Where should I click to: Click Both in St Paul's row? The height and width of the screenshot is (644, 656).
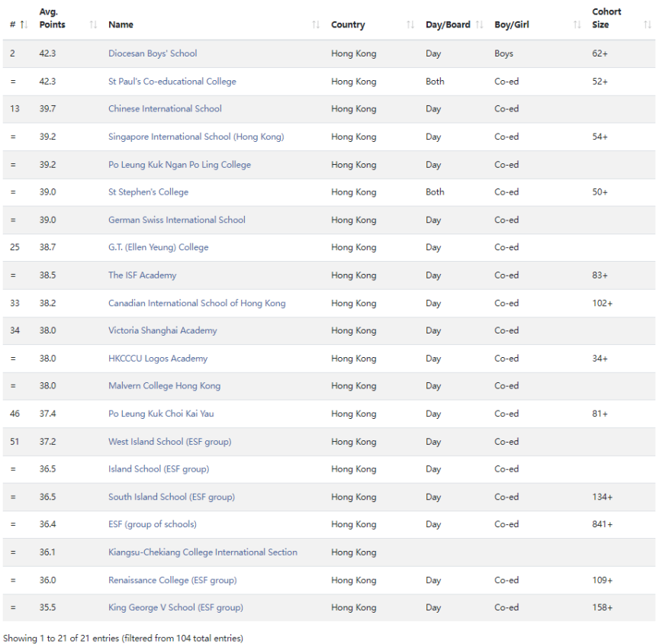pyautogui.click(x=435, y=82)
